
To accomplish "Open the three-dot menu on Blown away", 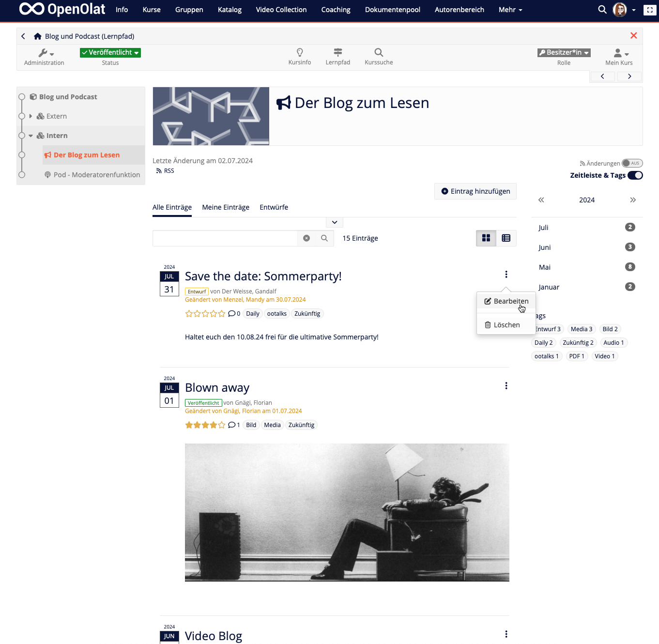I will click(506, 385).
